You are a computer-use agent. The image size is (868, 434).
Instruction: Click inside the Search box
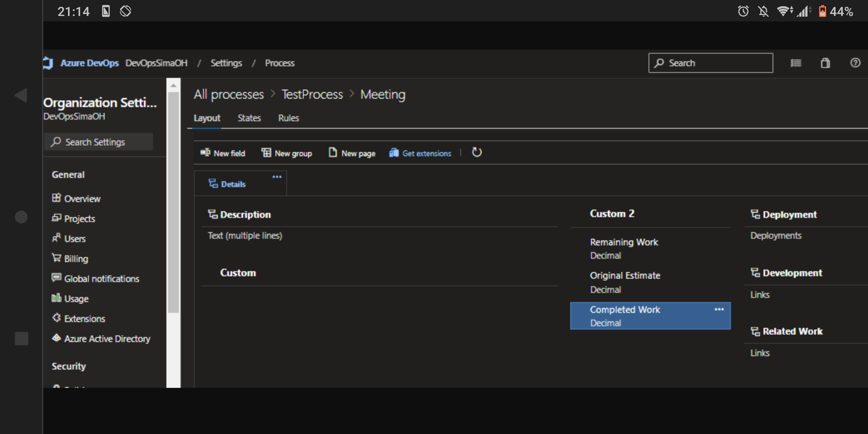click(x=711, y=63)
